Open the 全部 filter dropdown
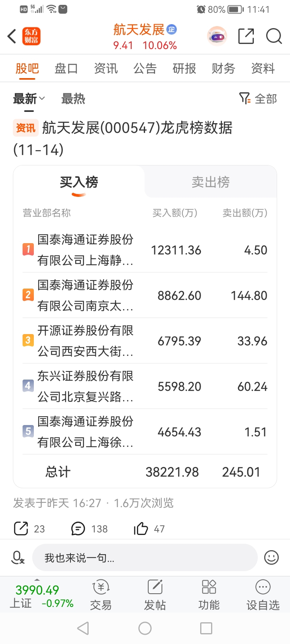 pyautogui.click(x=258, y=99)
